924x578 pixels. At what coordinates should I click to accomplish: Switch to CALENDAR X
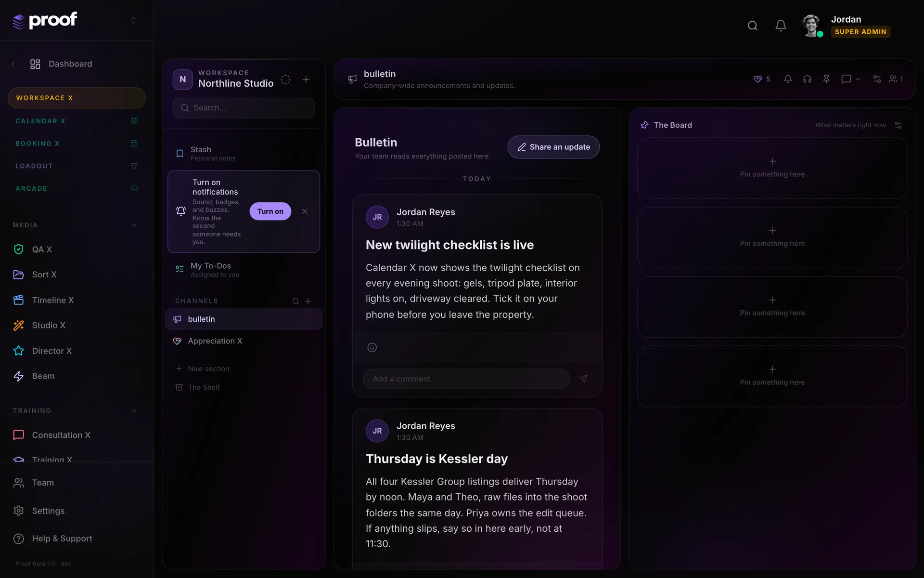pos(77,121)
